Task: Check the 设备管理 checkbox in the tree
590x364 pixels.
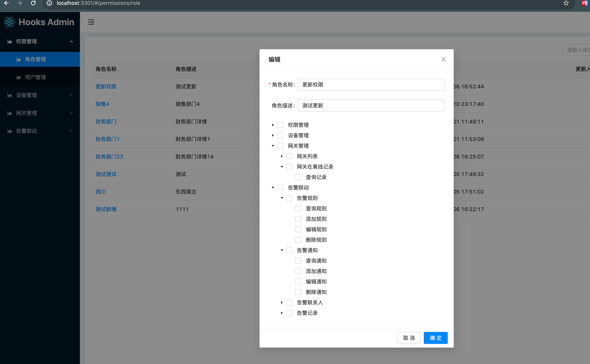Action: pos(280,135)
